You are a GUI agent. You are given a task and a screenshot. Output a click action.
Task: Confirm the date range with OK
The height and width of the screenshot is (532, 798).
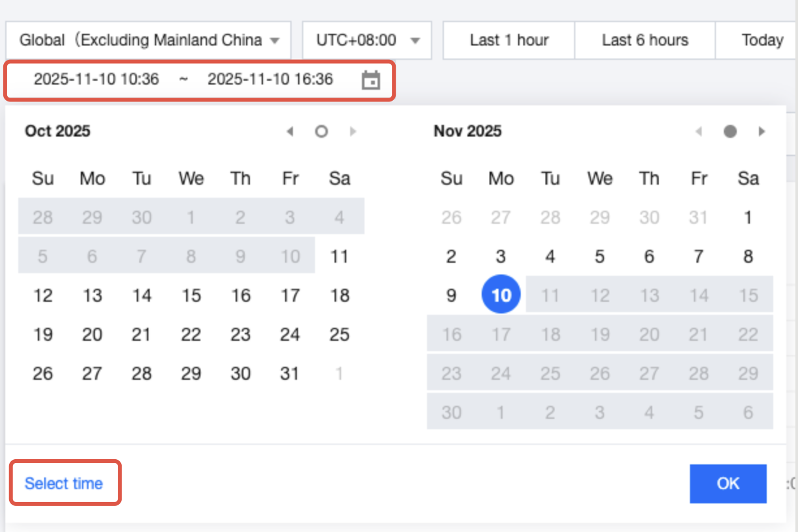[x=728, y=483]
